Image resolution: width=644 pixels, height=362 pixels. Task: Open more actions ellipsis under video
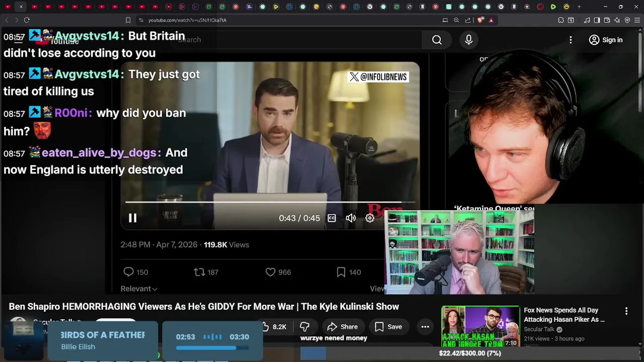[425, 327]
